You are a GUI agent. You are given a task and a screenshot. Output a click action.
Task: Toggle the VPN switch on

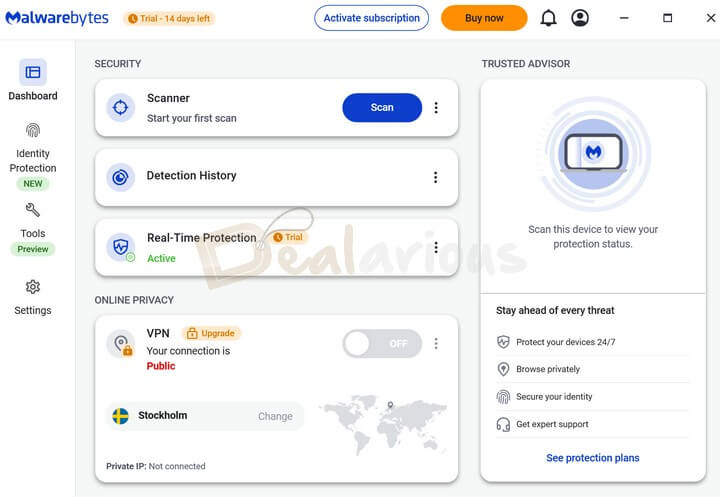[x=382, y=344]
